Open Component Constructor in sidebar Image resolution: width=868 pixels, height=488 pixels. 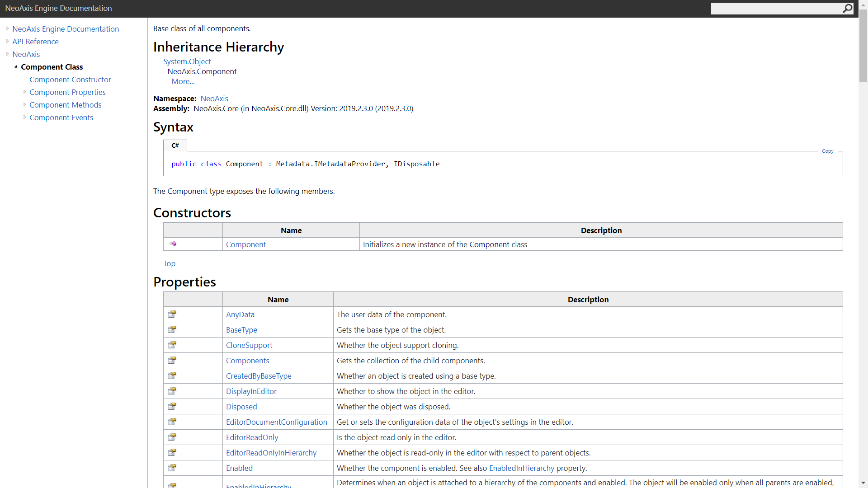[70, 80]
